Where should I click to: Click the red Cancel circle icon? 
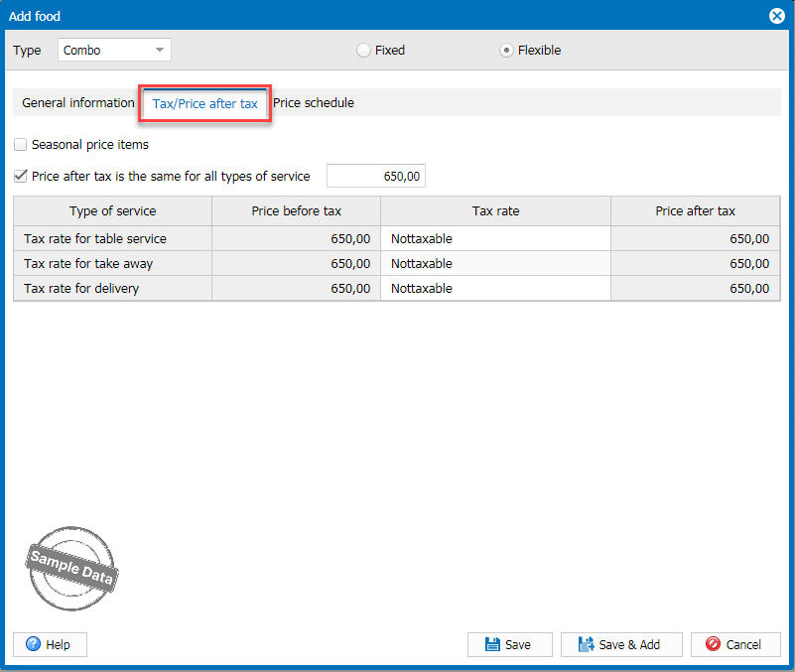coord(712,644)
